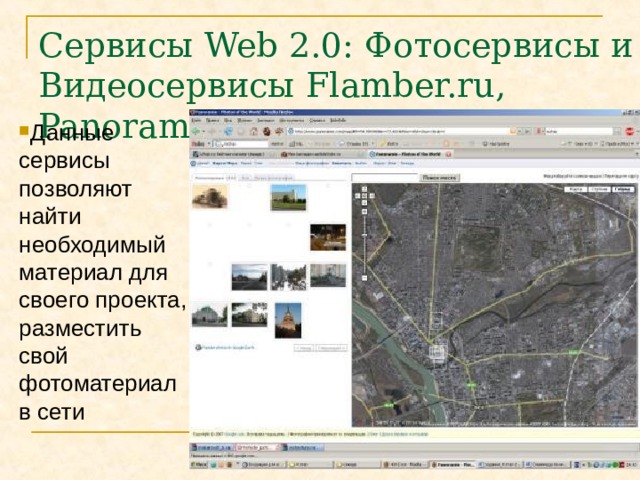
Task: Click the Reload page icon in Firefox toolbar
Action: [x=228, y=131]
